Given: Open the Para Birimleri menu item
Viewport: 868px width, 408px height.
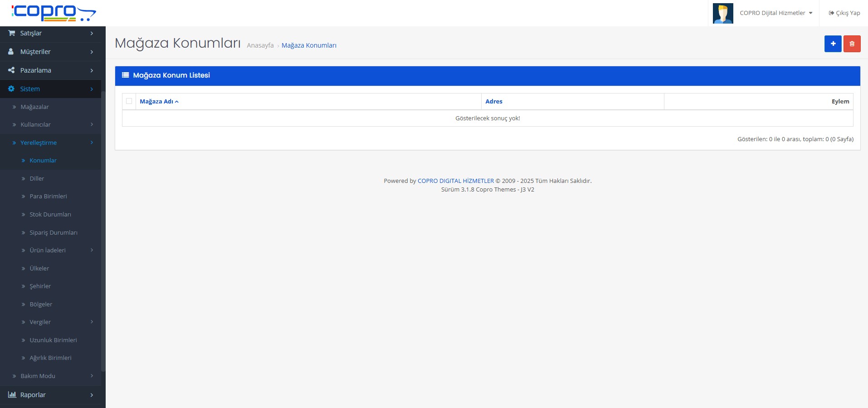Looking at the screenshot, I should [x=48, y=197].
